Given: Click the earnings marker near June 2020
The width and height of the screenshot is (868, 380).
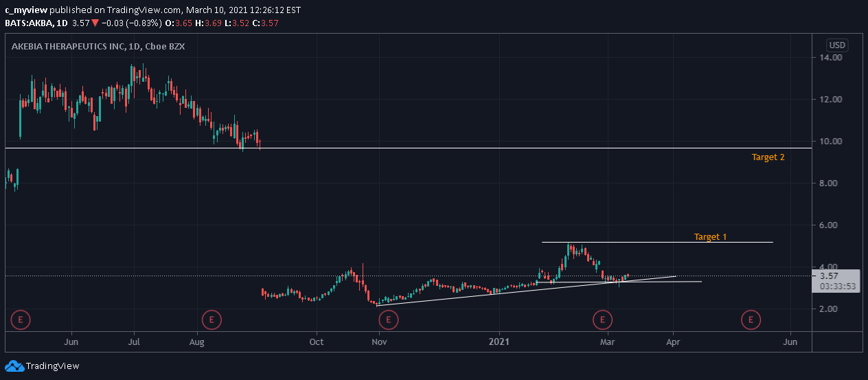Looking at the screenshot, I should click(x=21, y=320).
